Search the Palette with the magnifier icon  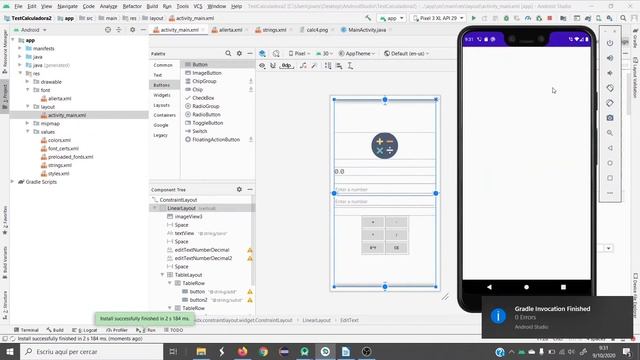228,53
